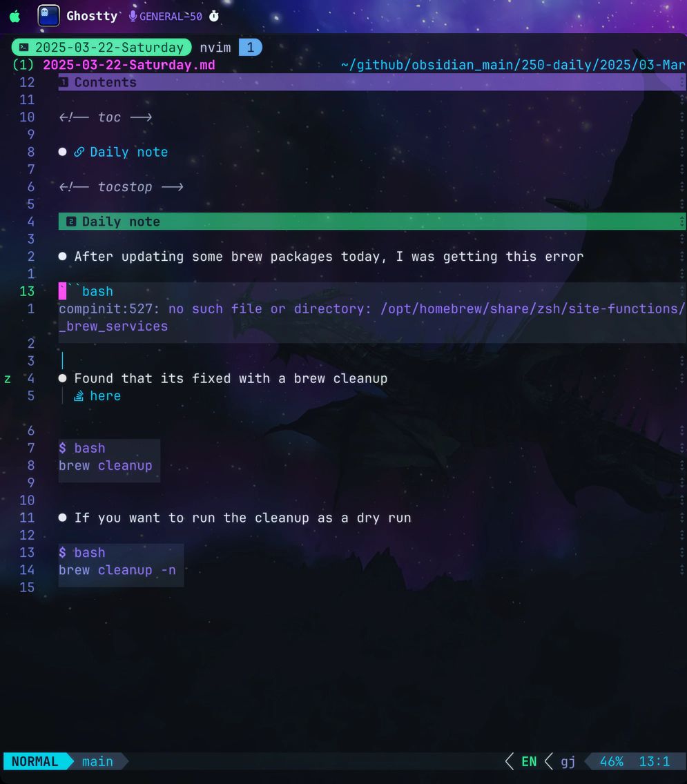Image resolution: width=687 pixels, height=784 pixels.
Task: Open the Ghostty menu
Action: [x=92, y=16]
